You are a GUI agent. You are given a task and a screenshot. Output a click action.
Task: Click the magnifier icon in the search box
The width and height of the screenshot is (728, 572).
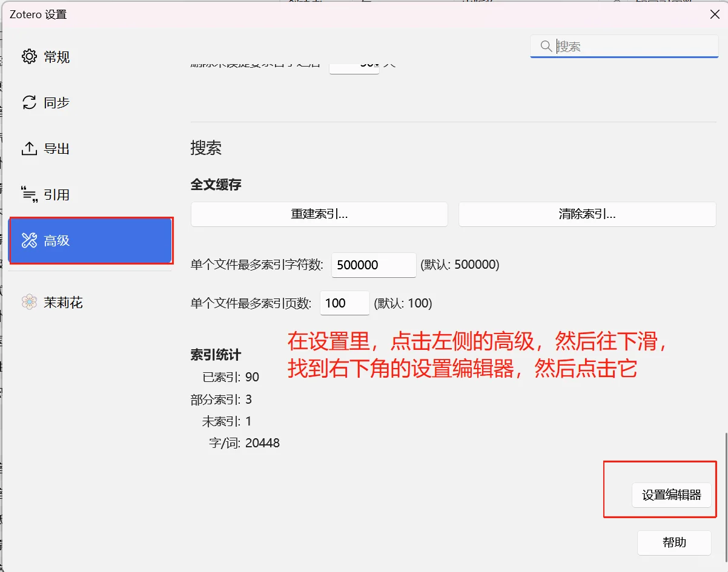[546, 46]
